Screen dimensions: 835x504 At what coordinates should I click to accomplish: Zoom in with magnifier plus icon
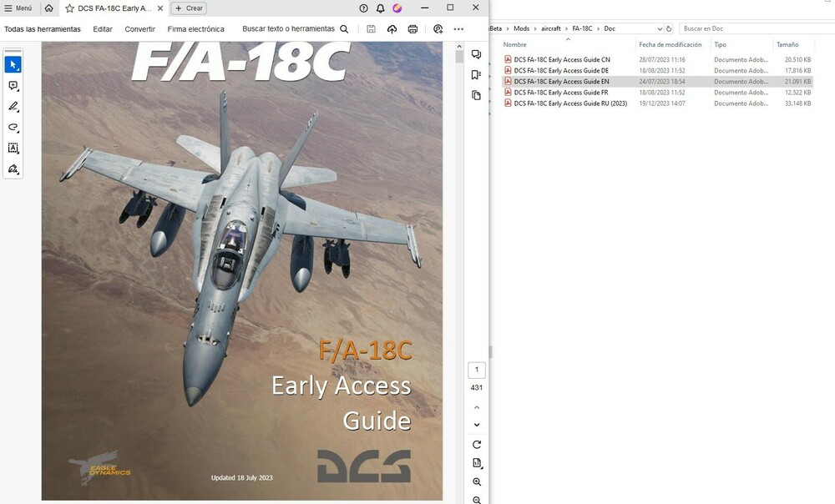[477, 481]
